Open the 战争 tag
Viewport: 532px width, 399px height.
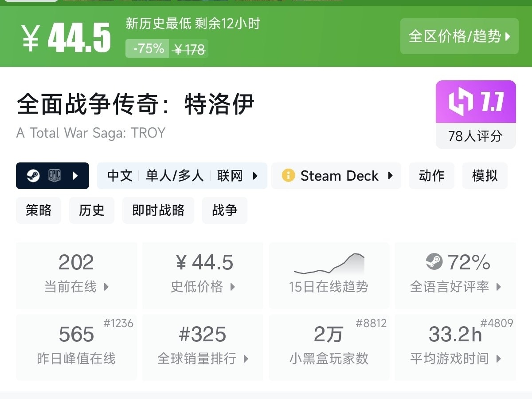pos(225,210)
